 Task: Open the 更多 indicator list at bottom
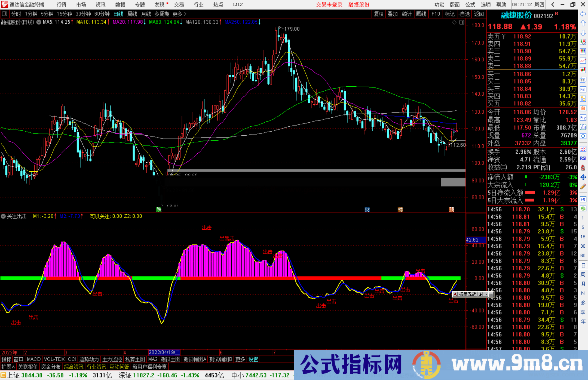click(240, 359)
